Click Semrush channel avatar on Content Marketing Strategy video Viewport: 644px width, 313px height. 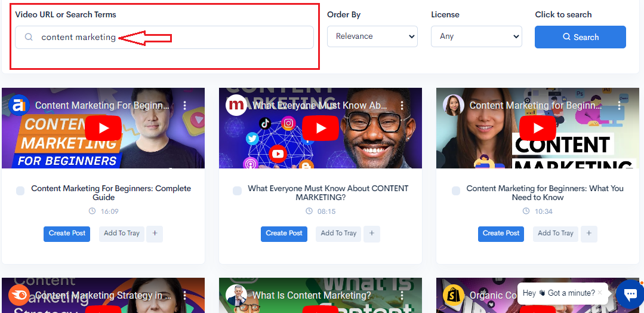(x=19, y=295)
